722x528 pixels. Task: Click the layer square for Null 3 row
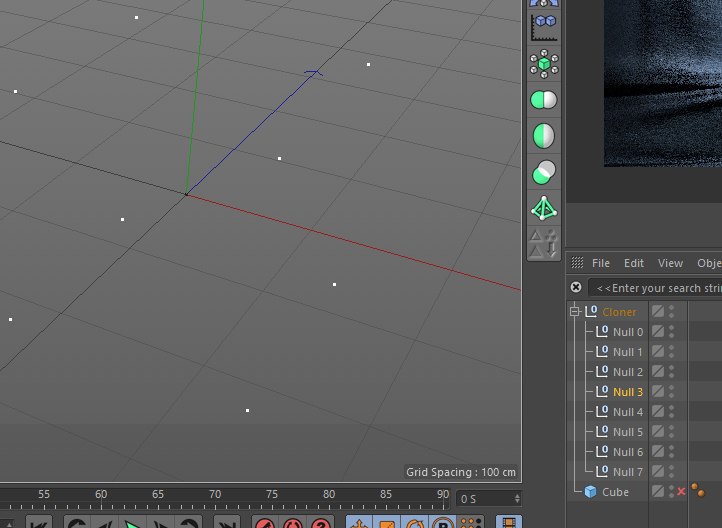pos(658,392)
